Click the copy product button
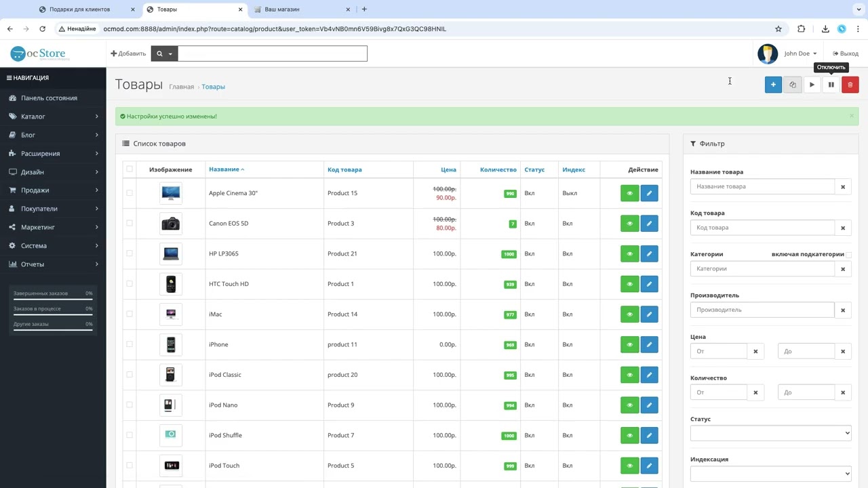The image size is (868, 488). click(792, 85)
